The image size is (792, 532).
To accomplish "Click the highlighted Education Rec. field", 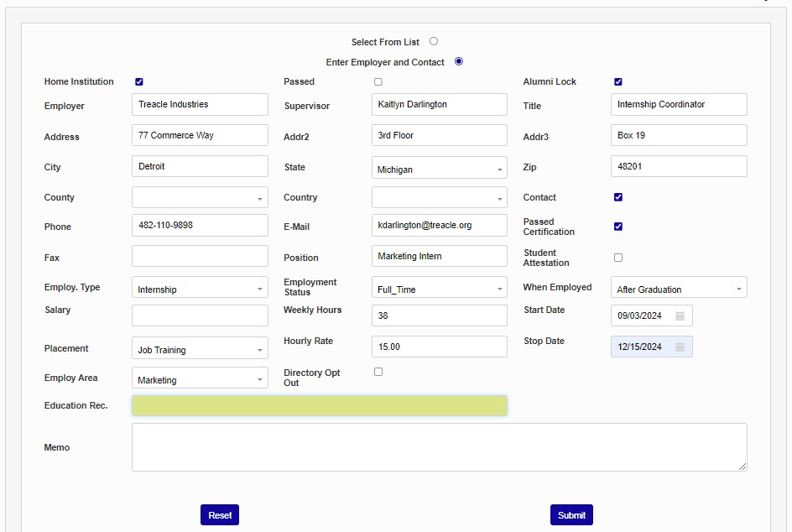I will point(319,406).
